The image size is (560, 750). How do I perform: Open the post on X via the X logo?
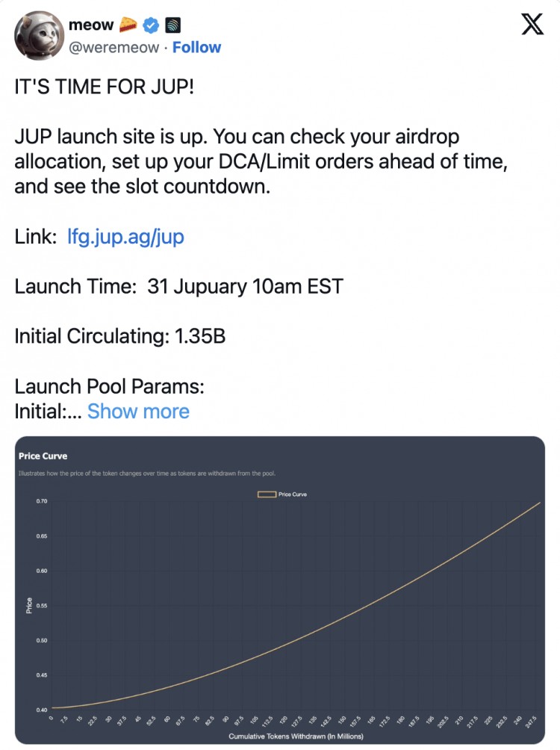click(532, 24)
